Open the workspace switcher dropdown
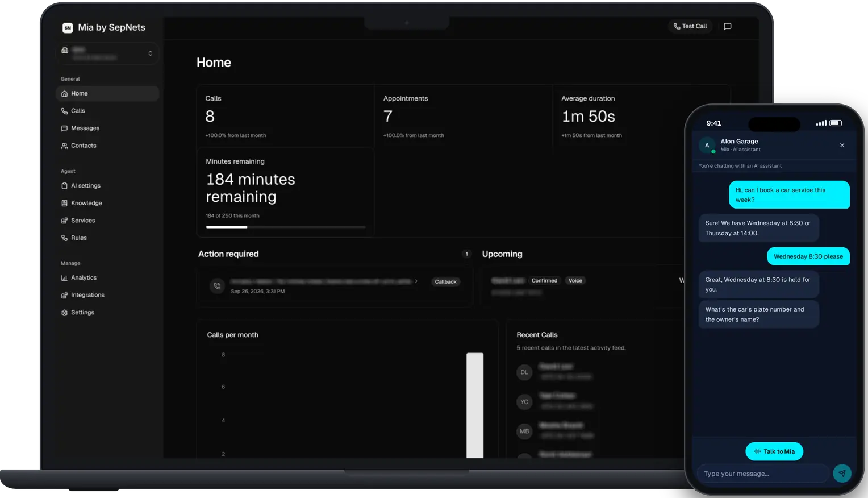The height and width of the screenshot is (498, 868). click(x=107, y=53)
